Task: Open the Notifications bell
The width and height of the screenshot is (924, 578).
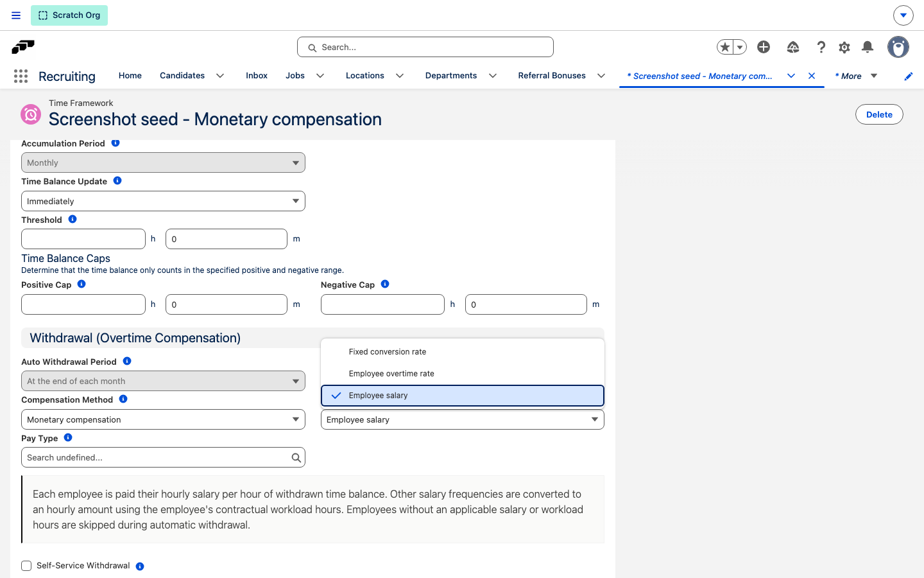Action: pos(868,47)
